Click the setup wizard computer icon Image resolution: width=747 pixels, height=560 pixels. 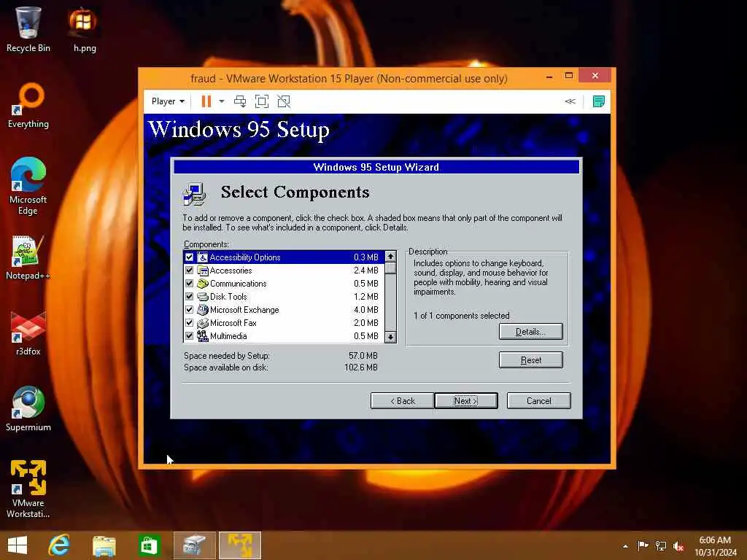point(194,194)
